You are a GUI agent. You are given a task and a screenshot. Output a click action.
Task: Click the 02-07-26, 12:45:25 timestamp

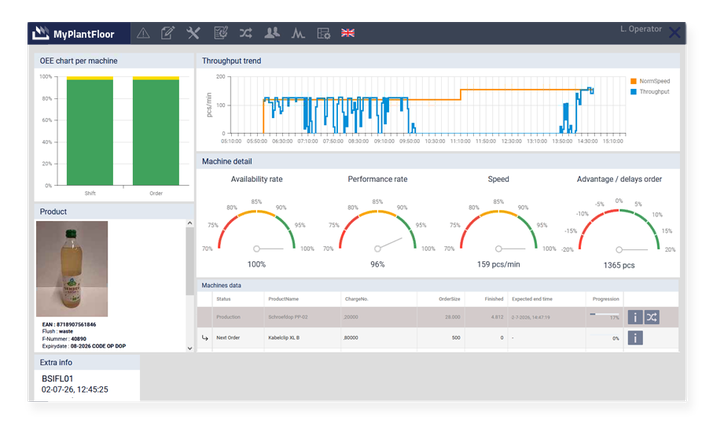tap(75, 389)
